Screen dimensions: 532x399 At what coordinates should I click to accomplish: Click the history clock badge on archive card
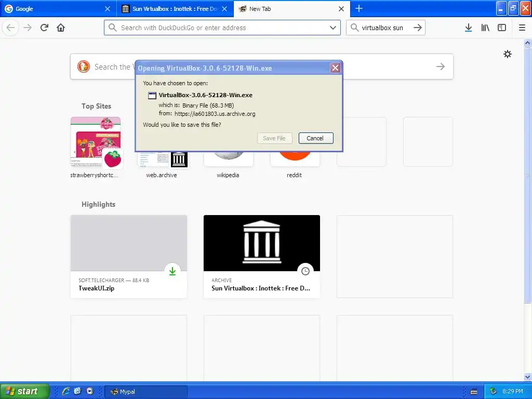click(305, 271)
